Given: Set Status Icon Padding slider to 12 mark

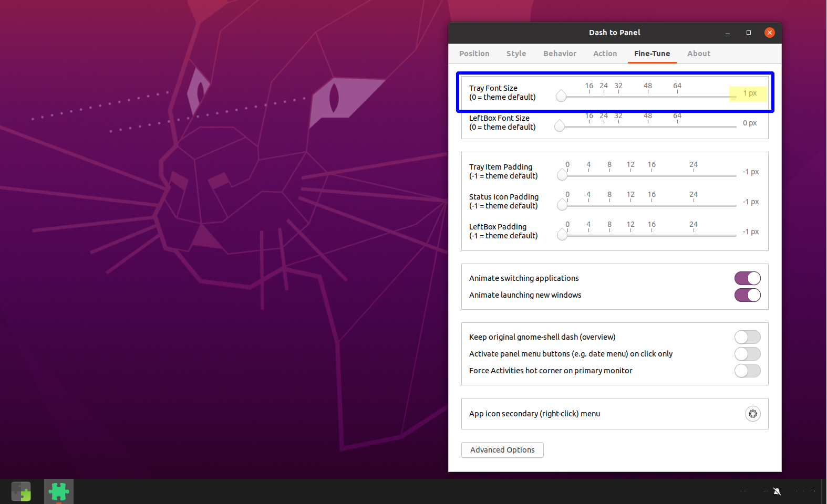Looking at the screenshot, I should pyautogui.click(x=630, y=206).
